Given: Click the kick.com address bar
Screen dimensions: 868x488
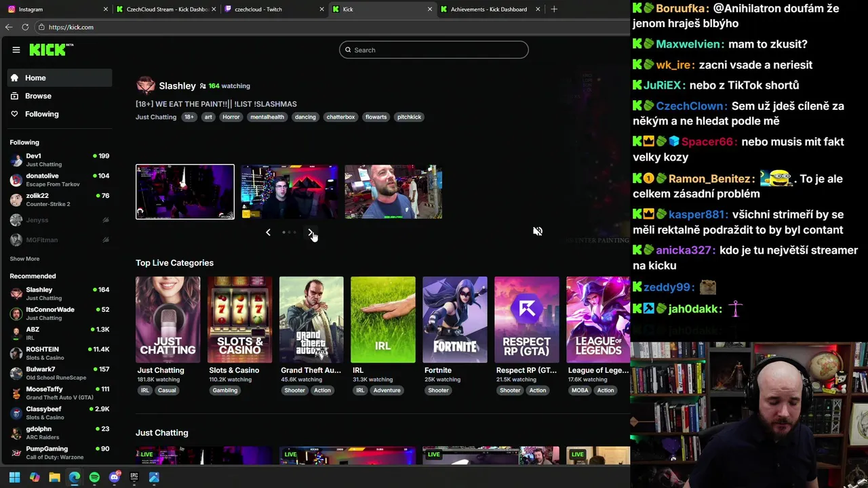Looking at the screenshot, I should [x=332, y=27].
